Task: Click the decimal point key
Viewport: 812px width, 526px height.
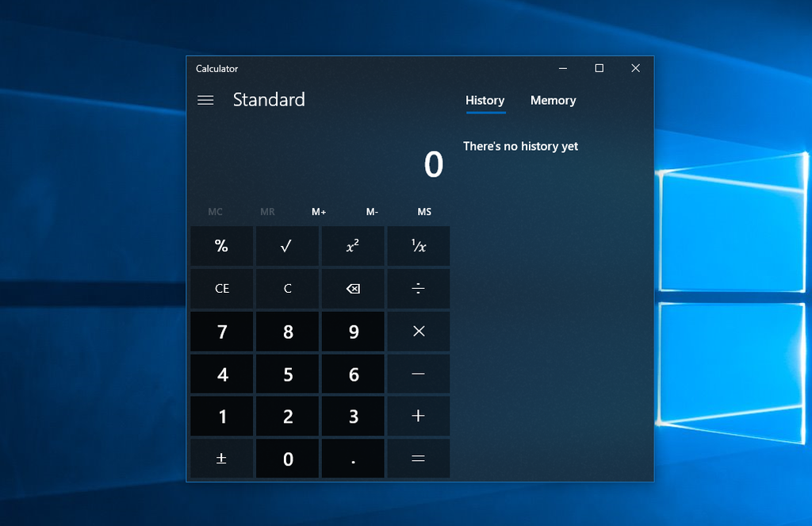Action: (352, 459)
